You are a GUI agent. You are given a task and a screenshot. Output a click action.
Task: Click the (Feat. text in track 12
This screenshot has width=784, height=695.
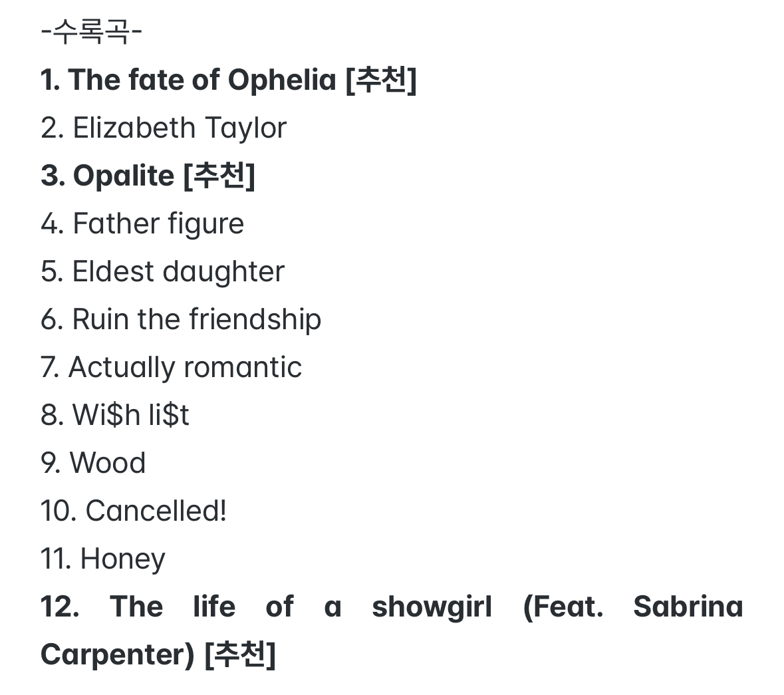(x=563, y=607)
